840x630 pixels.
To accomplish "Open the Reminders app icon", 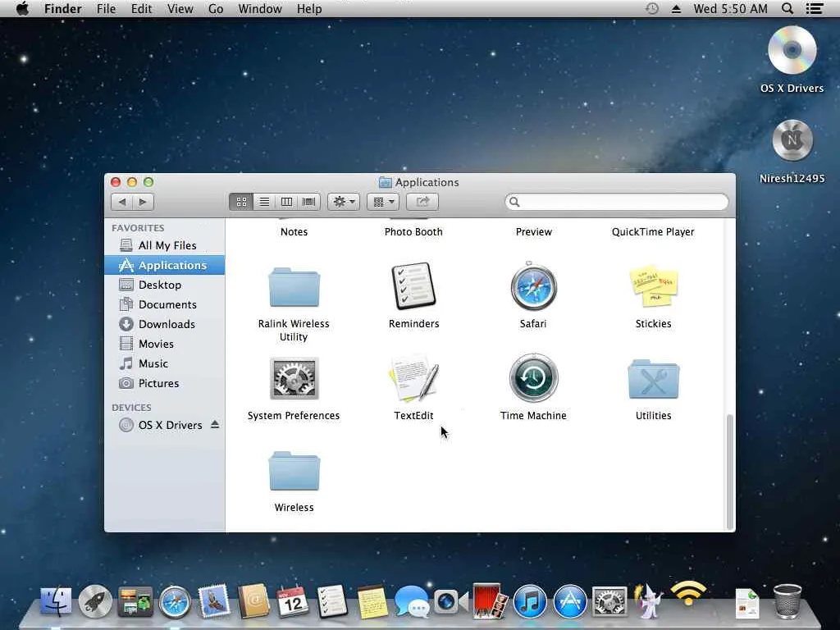I will click(413, 286).
